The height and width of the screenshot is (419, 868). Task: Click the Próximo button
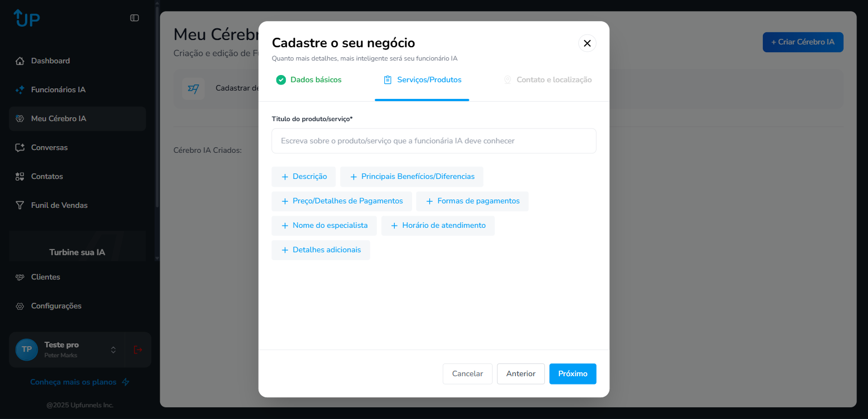(x=573, y=374)
